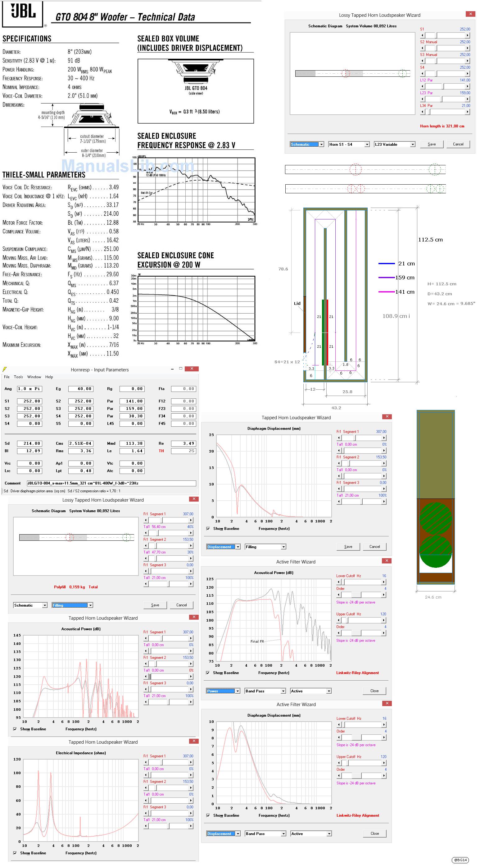Click the Ang field showing 1,0 x Pi
Viewport: 485px width, 868px height.
coord(29,389)
